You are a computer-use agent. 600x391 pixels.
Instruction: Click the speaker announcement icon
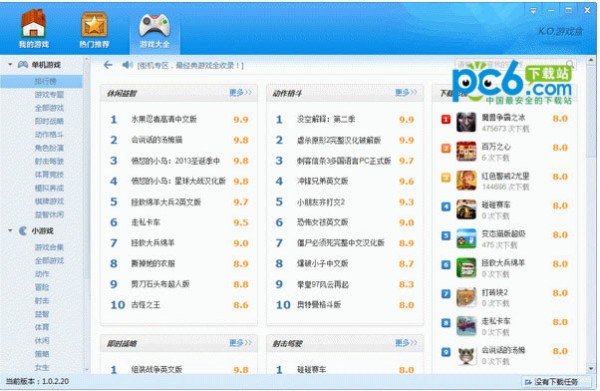[127, 65]
